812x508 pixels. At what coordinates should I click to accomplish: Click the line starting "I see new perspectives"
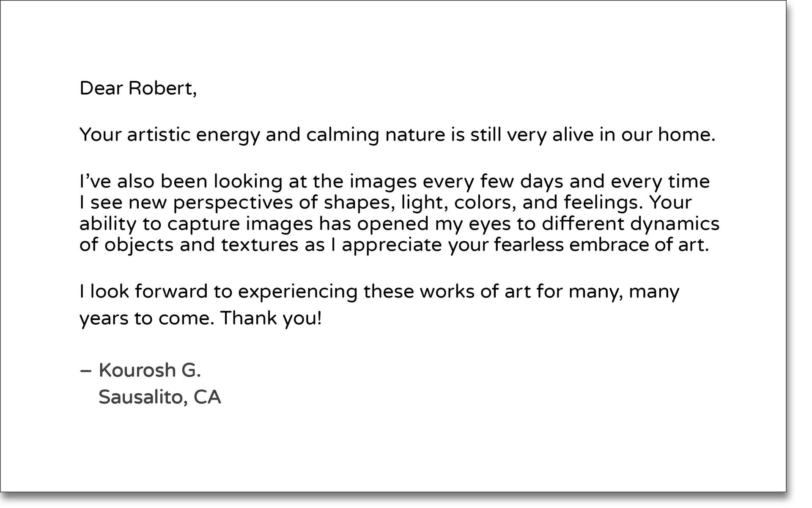[x=385, y=202]
